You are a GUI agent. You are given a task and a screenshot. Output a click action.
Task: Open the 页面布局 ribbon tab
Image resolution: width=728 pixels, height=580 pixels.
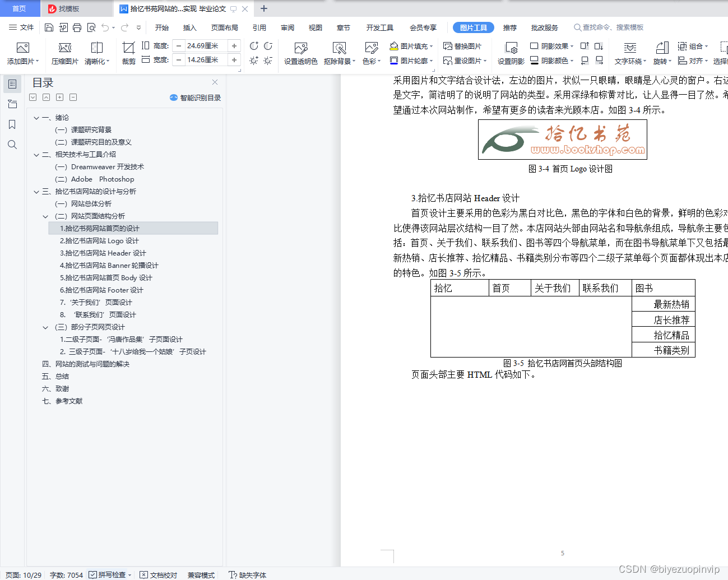225,27
